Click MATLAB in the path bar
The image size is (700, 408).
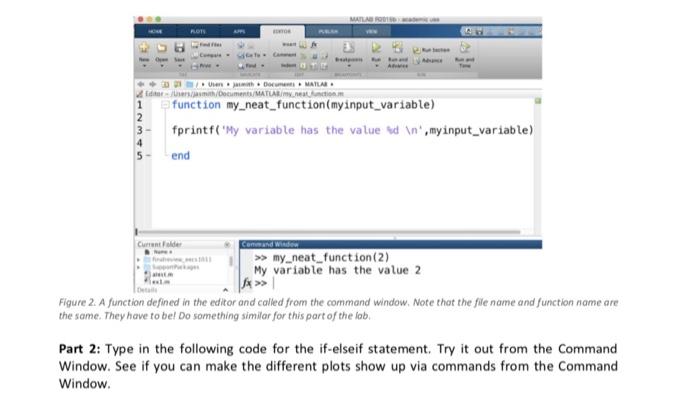[x=316, y=84]
